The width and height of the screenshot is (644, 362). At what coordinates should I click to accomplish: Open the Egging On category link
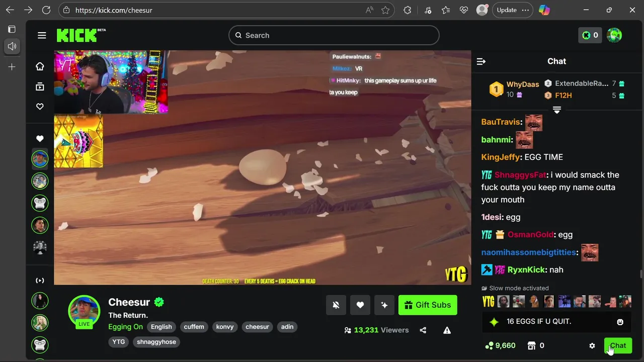coord(125,327)
